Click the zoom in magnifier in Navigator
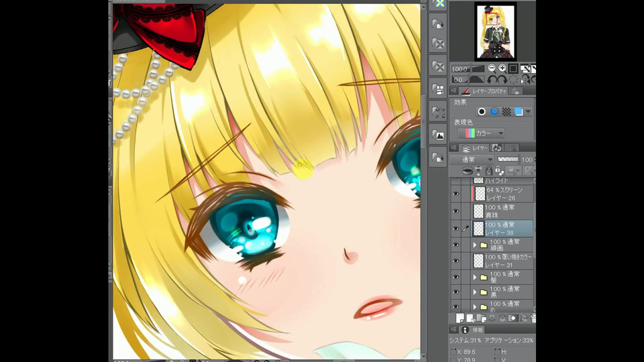This screenshot has height=362, width=644. coord(502,68)
